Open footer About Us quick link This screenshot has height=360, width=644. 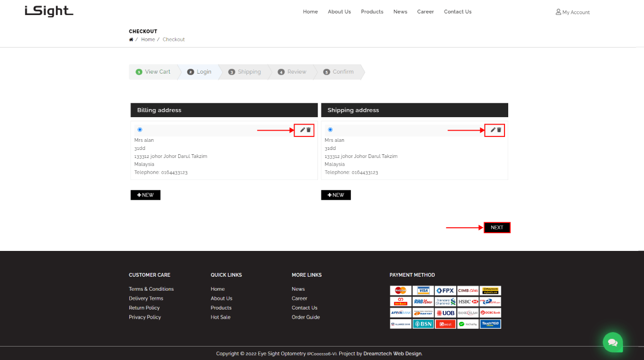[x=222, y=299]
